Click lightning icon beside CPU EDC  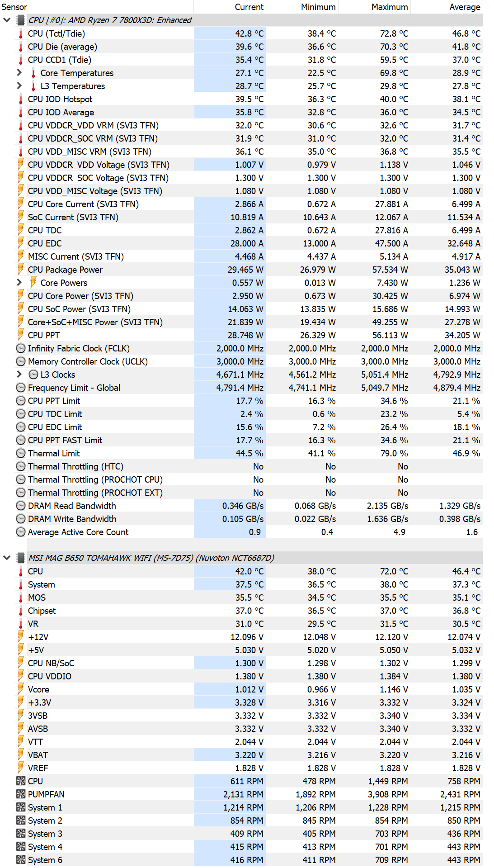click(x=21, y=243)
